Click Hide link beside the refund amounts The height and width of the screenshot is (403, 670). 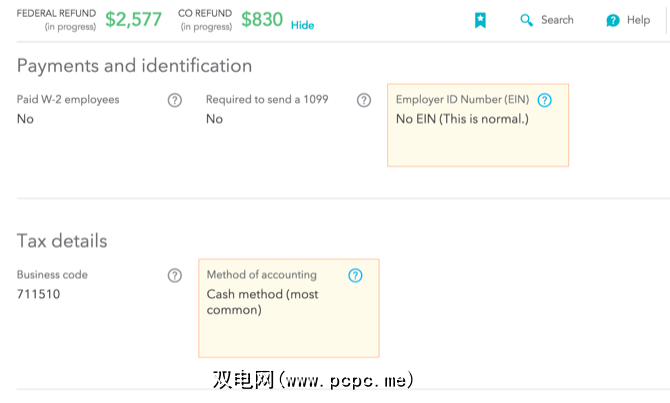[302, 25]
